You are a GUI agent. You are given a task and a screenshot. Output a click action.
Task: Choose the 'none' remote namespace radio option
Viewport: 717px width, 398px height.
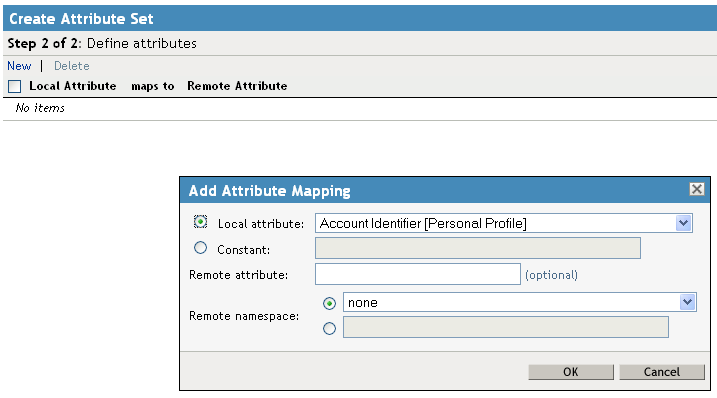tap(329, 303)
